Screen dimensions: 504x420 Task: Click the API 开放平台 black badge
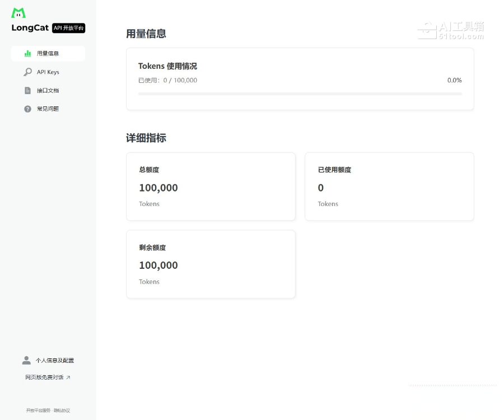(69, 28)
